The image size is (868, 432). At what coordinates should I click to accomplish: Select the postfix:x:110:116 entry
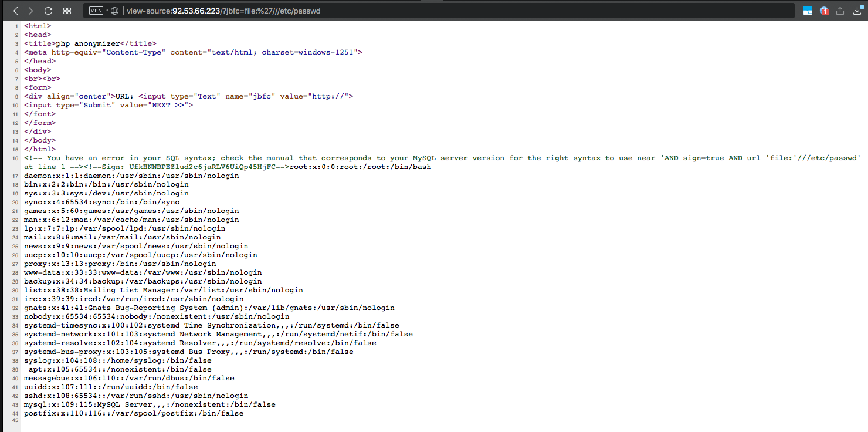(134, 413)
